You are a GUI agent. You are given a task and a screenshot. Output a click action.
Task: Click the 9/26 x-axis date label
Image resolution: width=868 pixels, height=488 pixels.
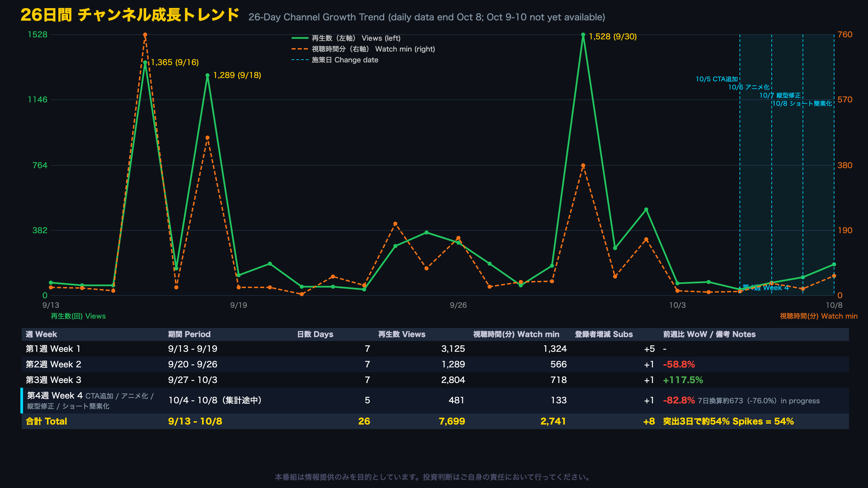(x=458, y=305)
